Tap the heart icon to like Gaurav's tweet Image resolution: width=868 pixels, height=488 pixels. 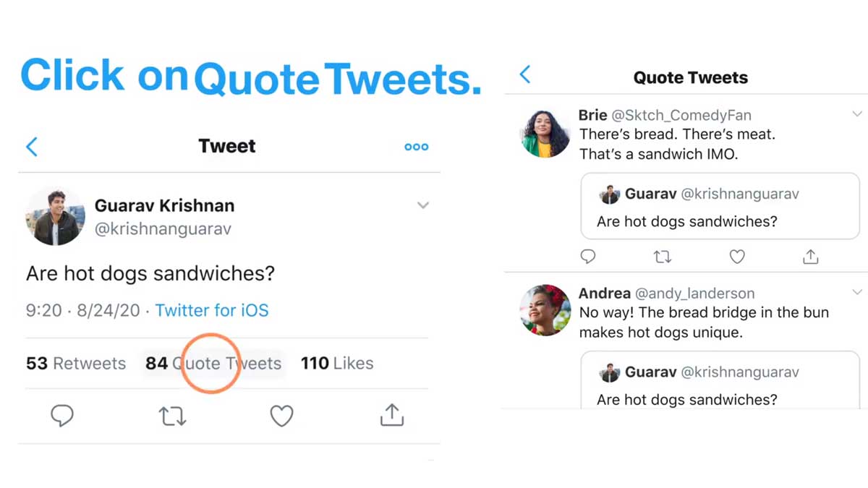click(x=282, y=415)
